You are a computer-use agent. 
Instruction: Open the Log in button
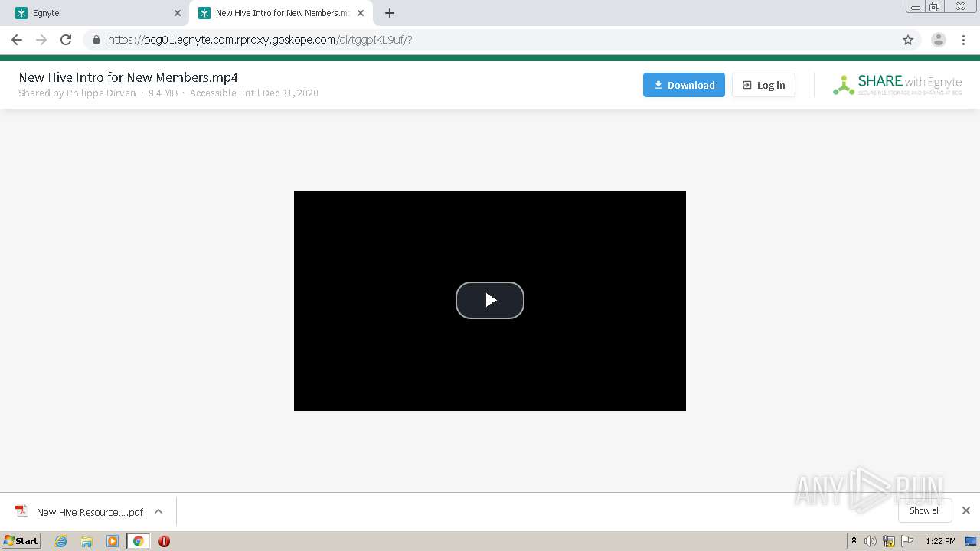[x=763, y=85]
